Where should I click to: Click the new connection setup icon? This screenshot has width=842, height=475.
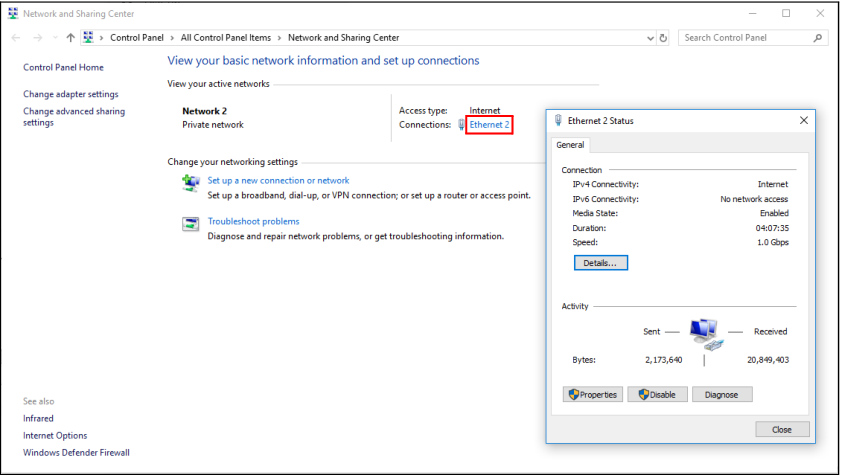[190, 183]
